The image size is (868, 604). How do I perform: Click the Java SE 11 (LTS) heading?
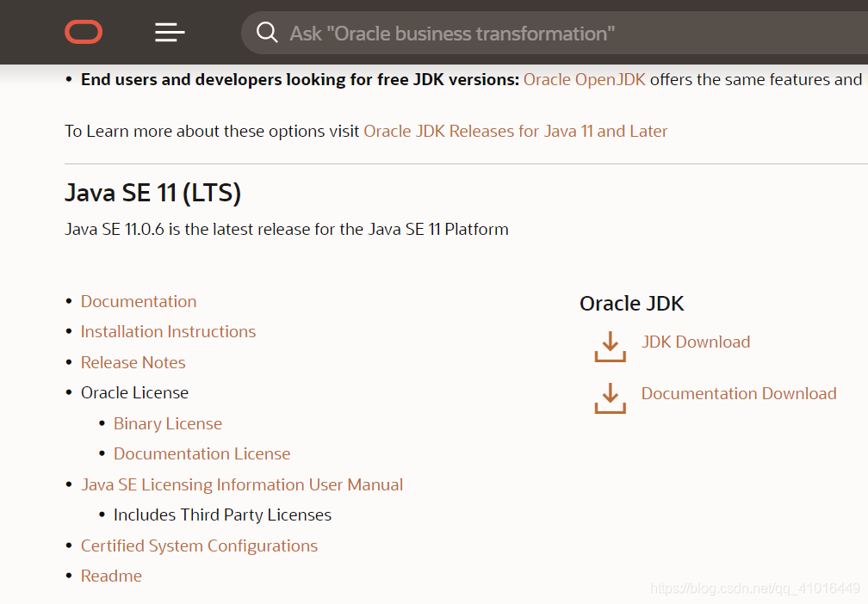coord(152,193)
